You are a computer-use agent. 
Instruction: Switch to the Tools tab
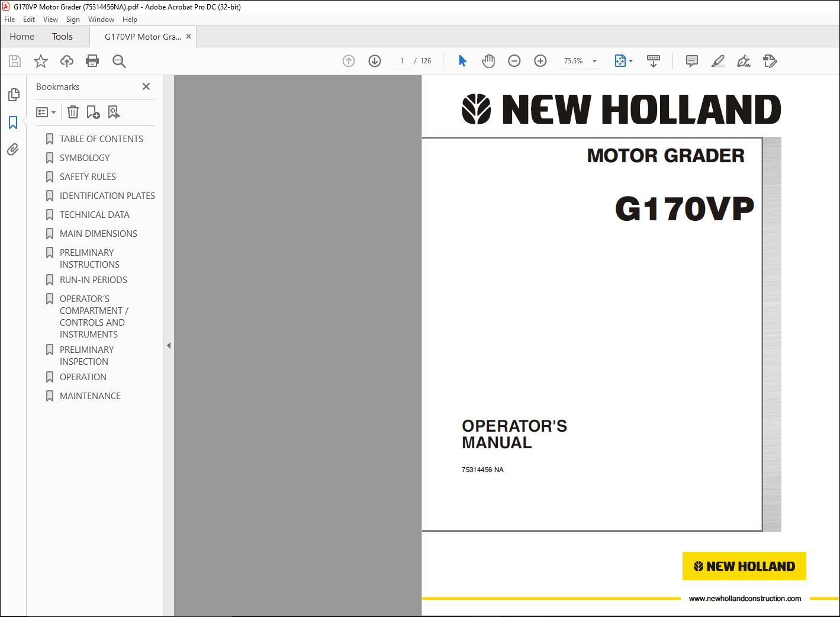pos(62,37)
